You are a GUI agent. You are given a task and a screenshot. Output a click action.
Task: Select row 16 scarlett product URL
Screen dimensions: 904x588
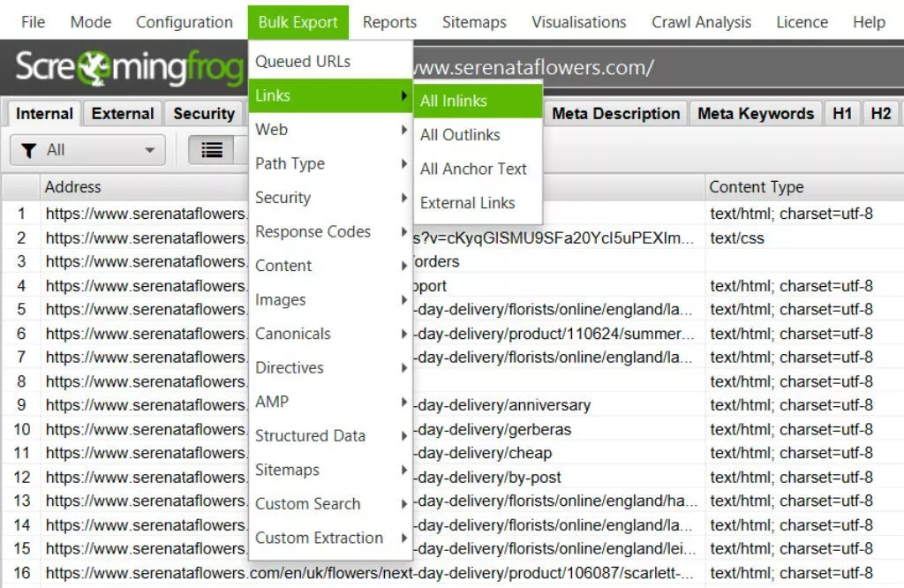pyautogui.click(x=371, y=573)
